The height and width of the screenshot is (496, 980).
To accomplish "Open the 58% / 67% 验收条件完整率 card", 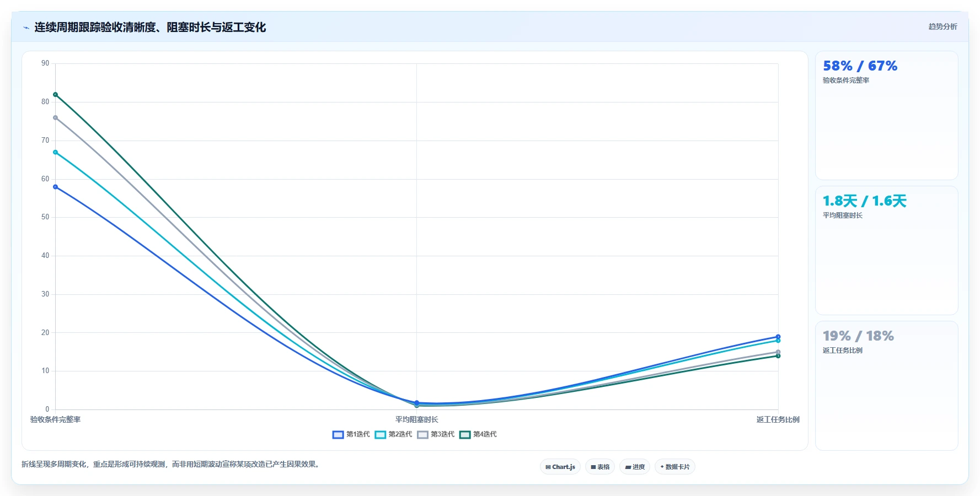I will 886,115.
